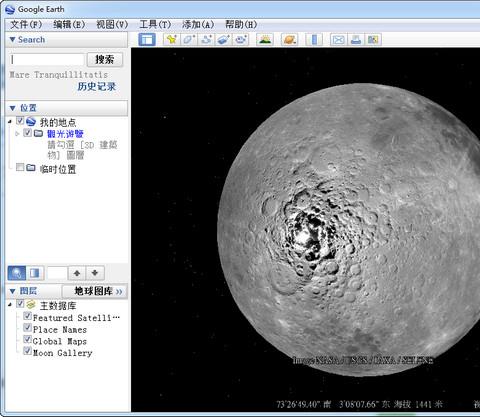
Task: Collapse the Search panel triangle
Action: tap(12, 39)
